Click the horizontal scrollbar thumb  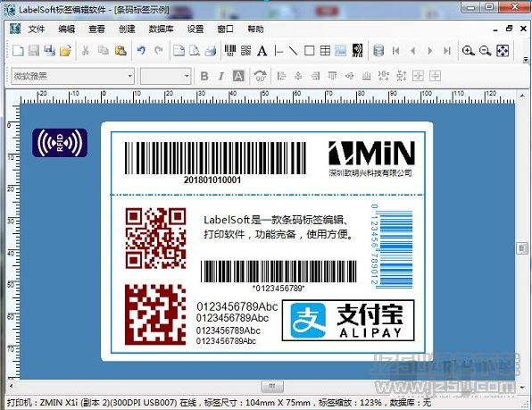coord(272,386)
